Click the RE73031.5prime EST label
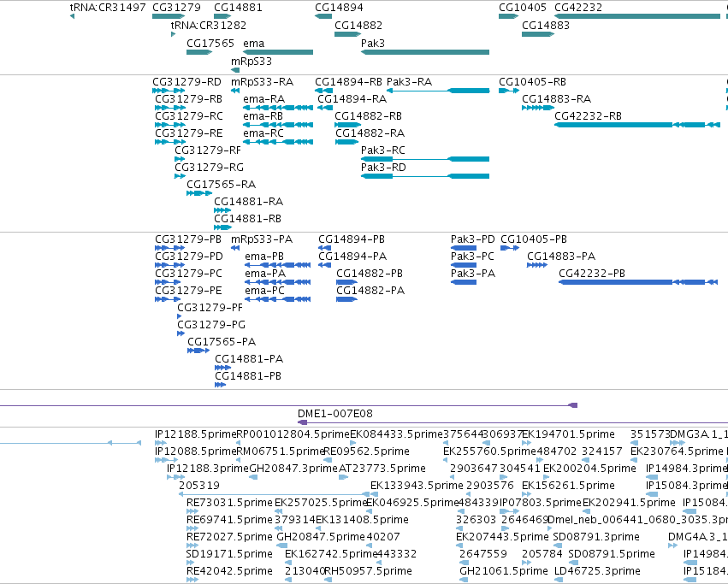The image size is (728, 584). point(229,503)
